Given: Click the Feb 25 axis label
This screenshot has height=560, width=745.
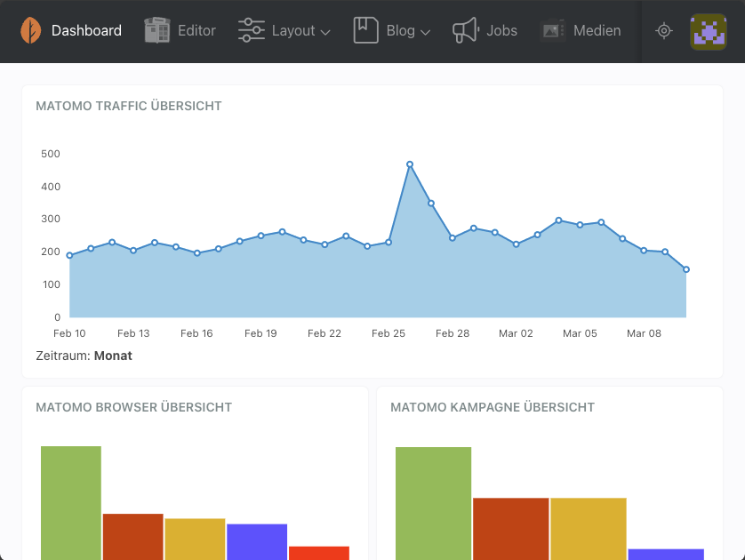Looking at the screenshot, I should coord(389,333).
